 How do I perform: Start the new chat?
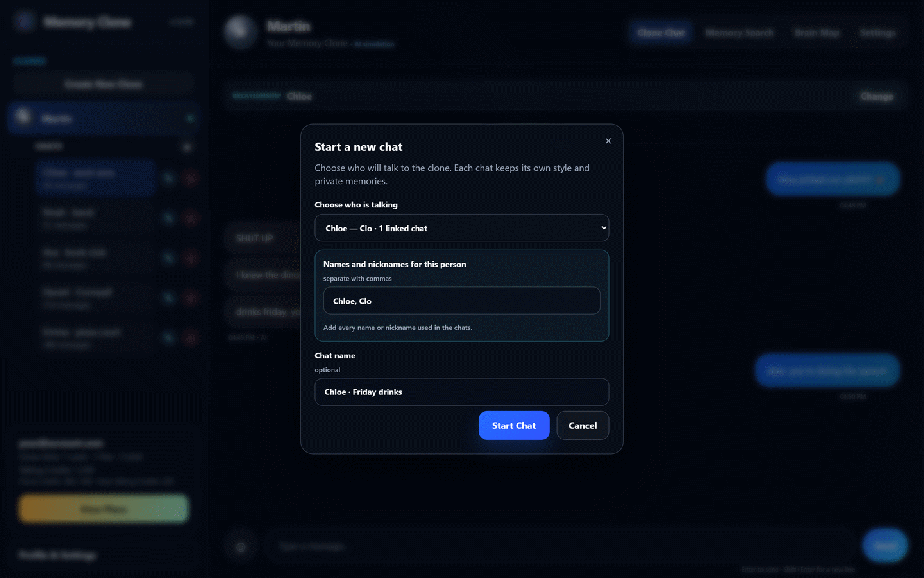(x=514, y=426)
